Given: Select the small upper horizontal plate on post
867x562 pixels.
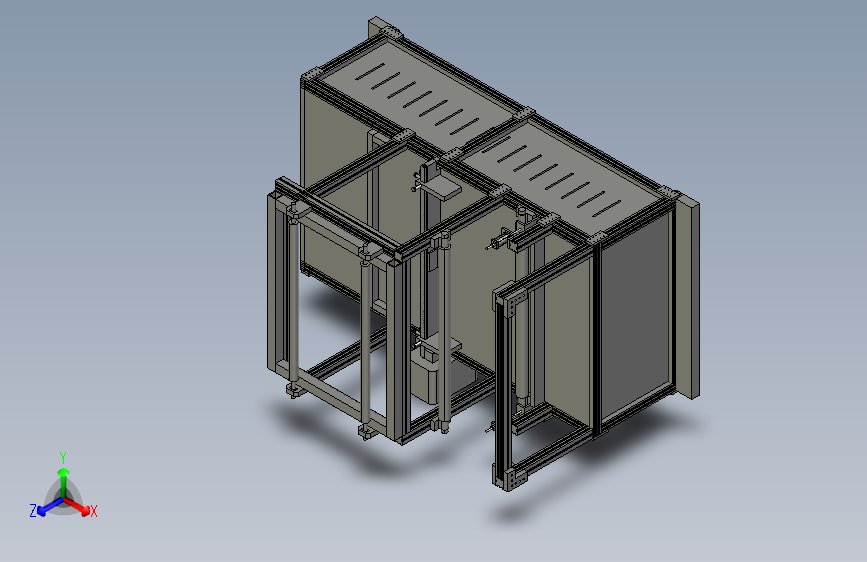Looking at the screenshot, I should point(441,189).
